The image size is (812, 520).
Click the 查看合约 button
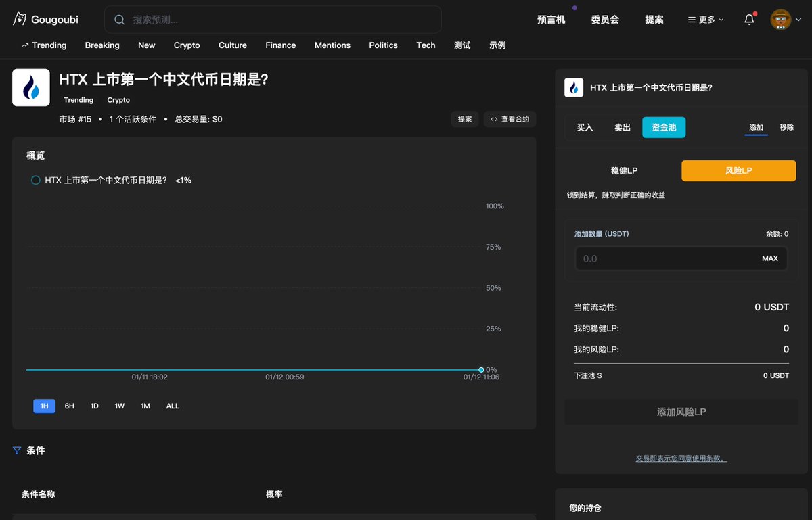click(x=510, y=119)
